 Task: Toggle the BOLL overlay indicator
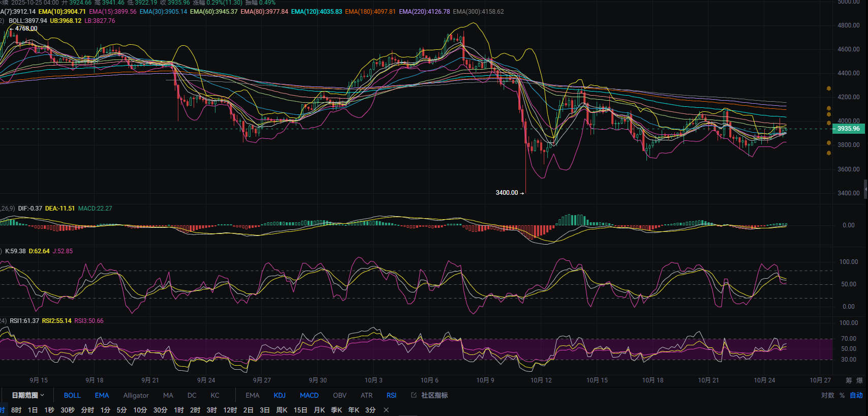pyautogui.click(x=72, y=395)
